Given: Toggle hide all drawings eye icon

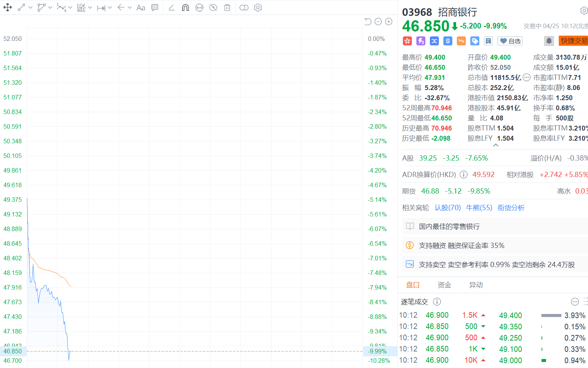Looking at the screenshot, I should (213, 8).
